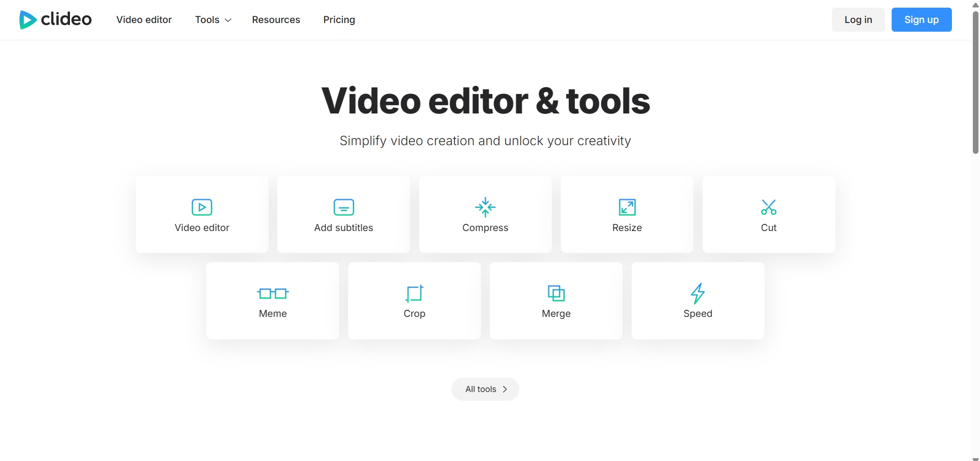Open the Video editor card icon
This screenshot has height=461, width=980.
(x=202, y=207)
